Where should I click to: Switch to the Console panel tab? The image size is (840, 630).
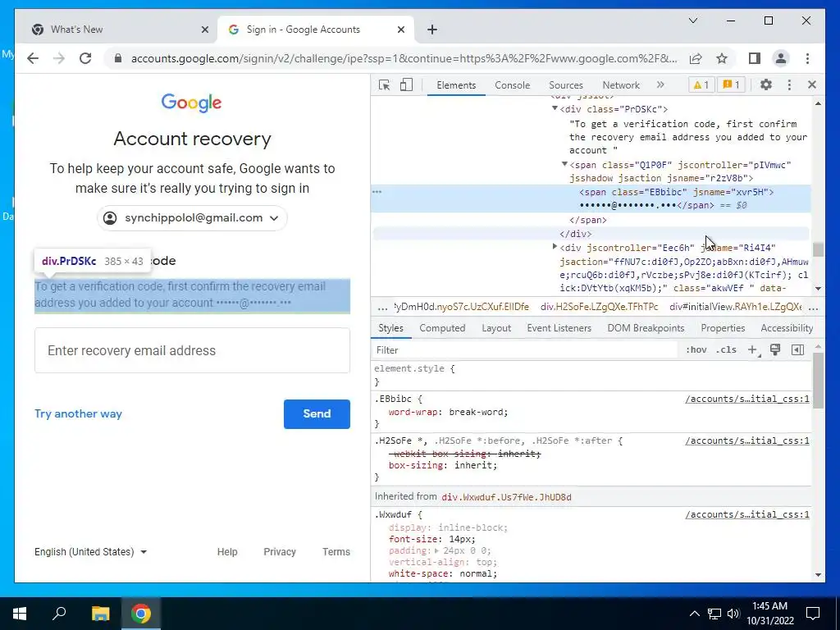coord(512,85)
